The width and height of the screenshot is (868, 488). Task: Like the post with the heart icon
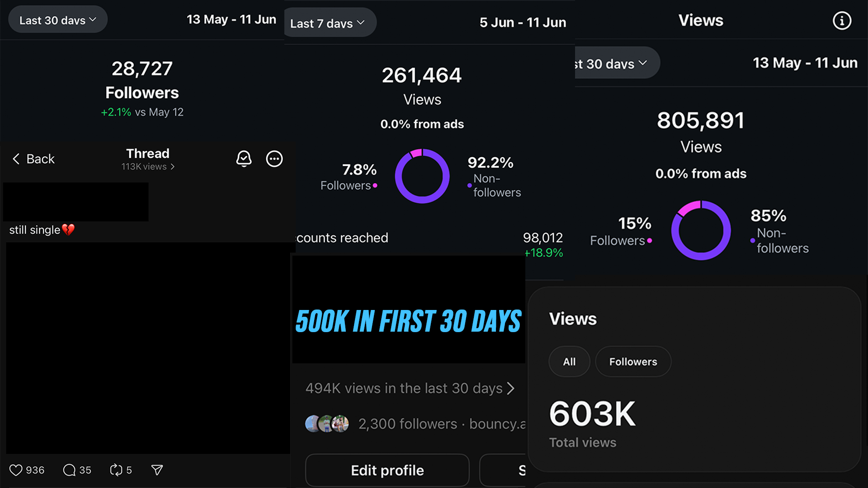[16, 470]
